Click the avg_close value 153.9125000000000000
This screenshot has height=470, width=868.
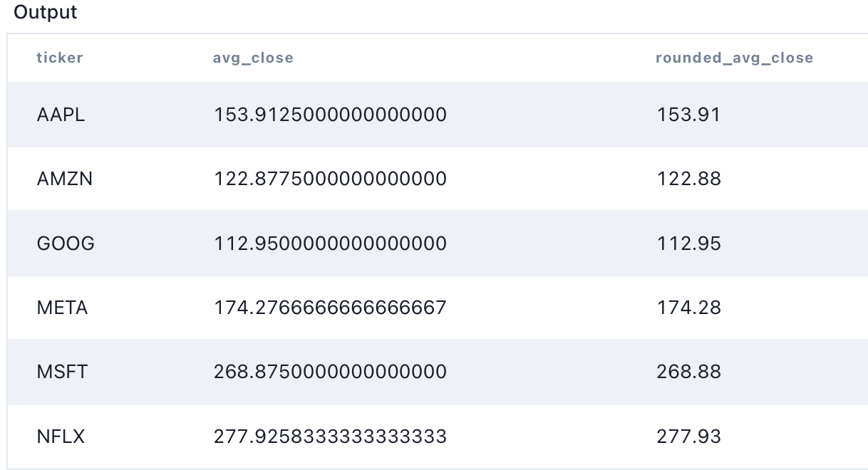pyautogui.click(x=330, y=115)
